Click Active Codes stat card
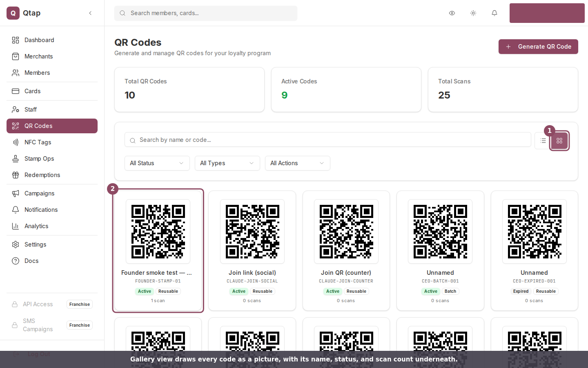 tap(346, 90)
